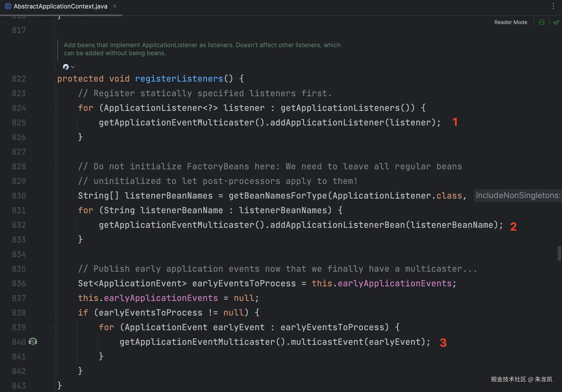
Task: Click the includeNonSingletons parameter hint
Action: pos(517,195)
